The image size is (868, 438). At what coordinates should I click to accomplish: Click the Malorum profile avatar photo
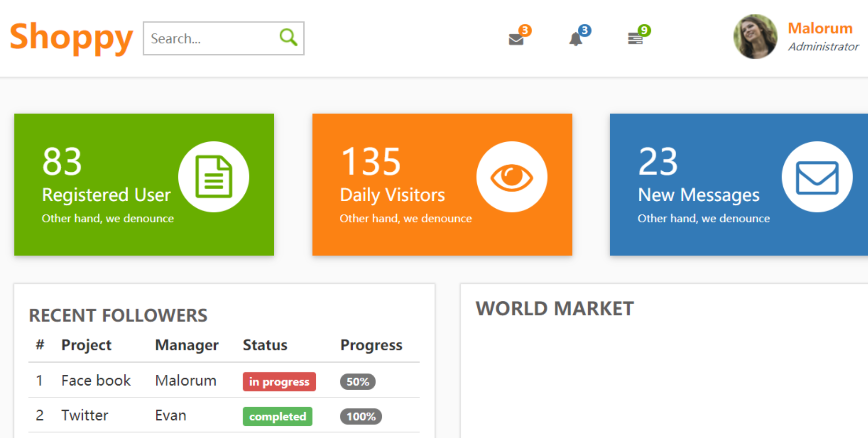(755, 36)
